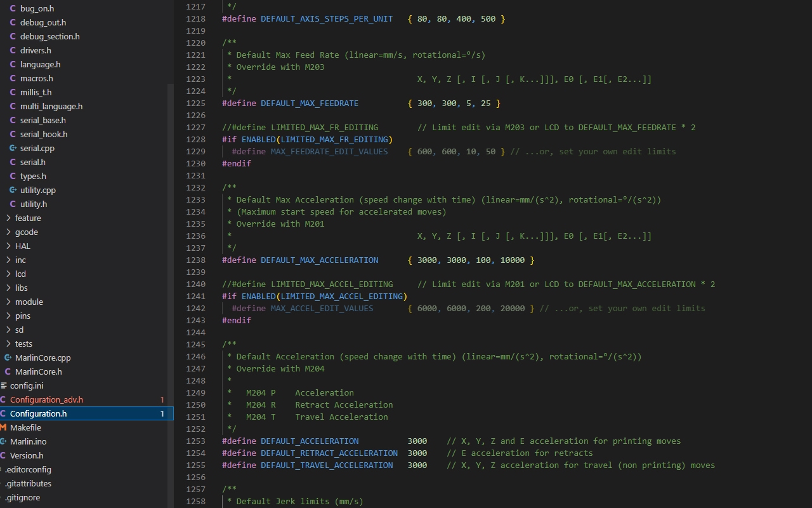Expand the HAL folder in explorer

pyautogui.click(x=8, y=246)
